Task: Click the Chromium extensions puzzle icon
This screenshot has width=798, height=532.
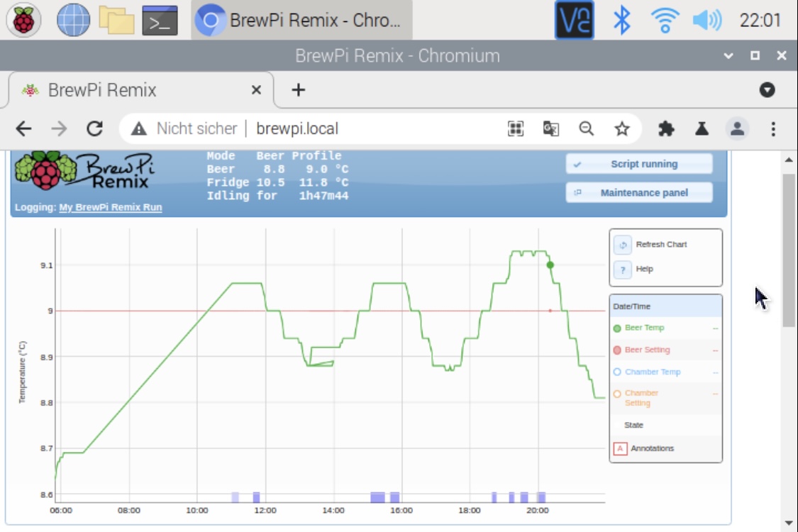Action: click(665, 128)
